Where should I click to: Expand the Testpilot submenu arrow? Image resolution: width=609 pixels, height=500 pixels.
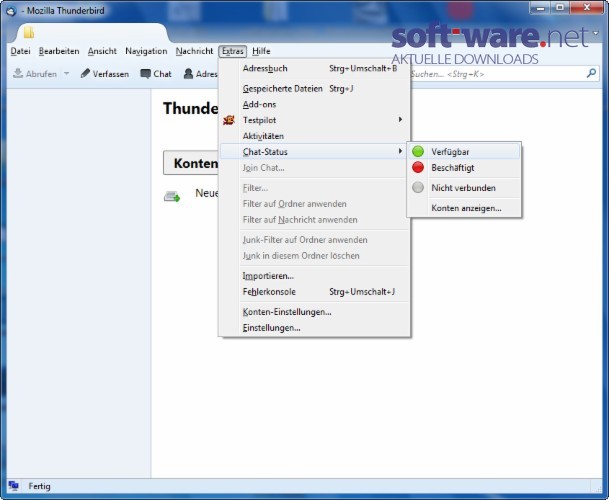(x=400, y=120)
